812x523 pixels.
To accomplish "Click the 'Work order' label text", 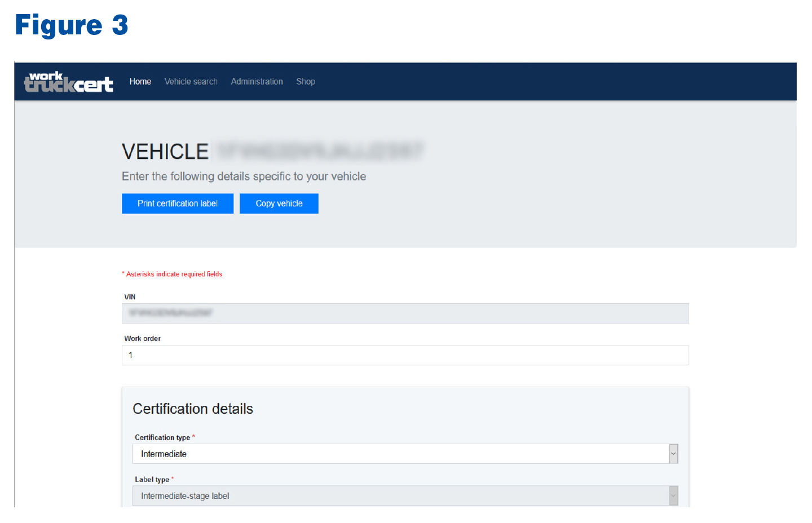I will pyautogui.click(x=142, y=339).
